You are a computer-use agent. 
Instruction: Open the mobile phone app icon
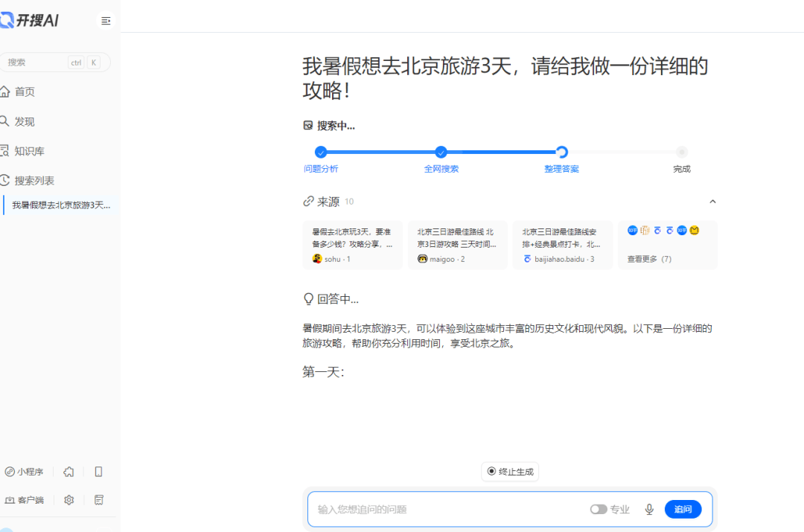[98, 472]
